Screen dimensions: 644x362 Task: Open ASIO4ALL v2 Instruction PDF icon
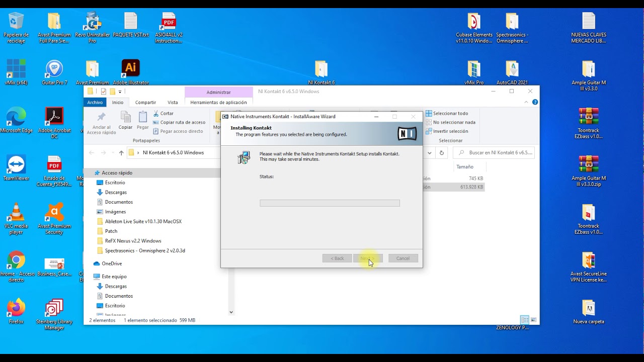(x=169, y=28)
